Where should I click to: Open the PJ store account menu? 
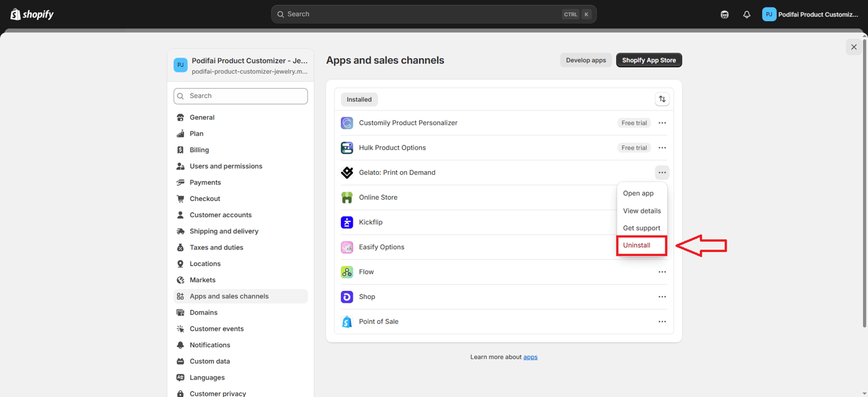coord(810,14)
